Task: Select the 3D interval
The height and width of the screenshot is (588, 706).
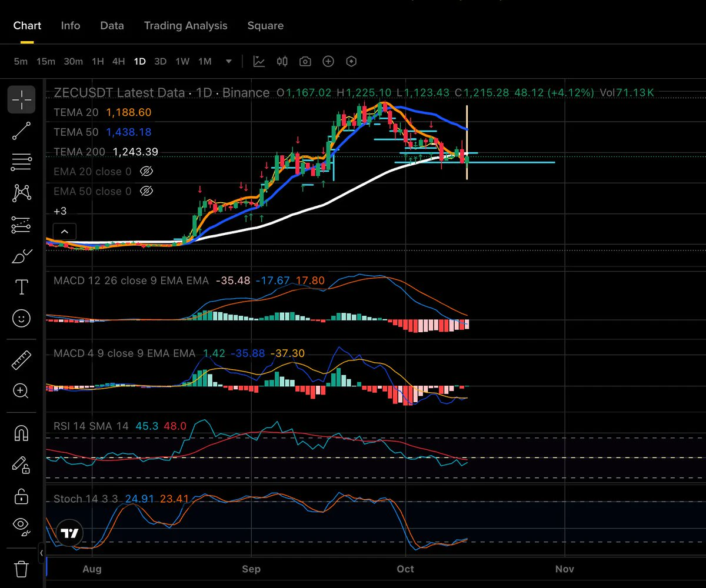Action: tap(160, 61)
